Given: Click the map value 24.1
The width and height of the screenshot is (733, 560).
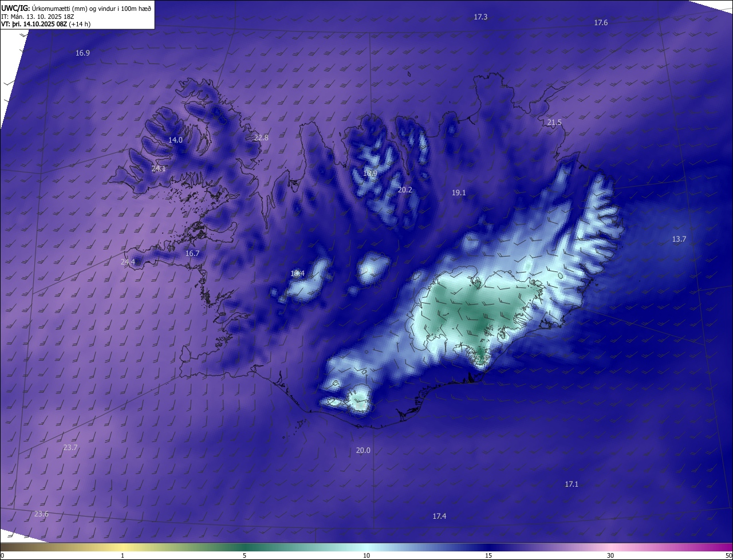Looking at the screenshot, I should pyautogui.click(x=159, y=169).
